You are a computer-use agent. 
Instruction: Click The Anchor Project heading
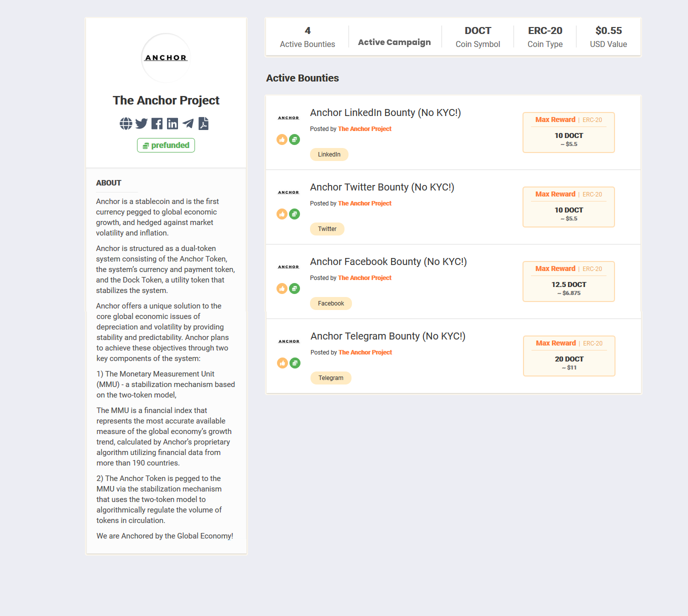[x=166, y=100]
